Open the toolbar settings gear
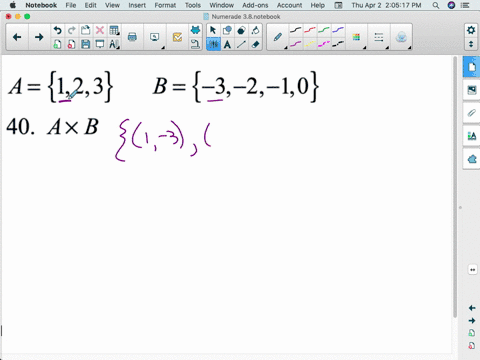Viewport: 480px width, 360px height. tap(471, 30)
